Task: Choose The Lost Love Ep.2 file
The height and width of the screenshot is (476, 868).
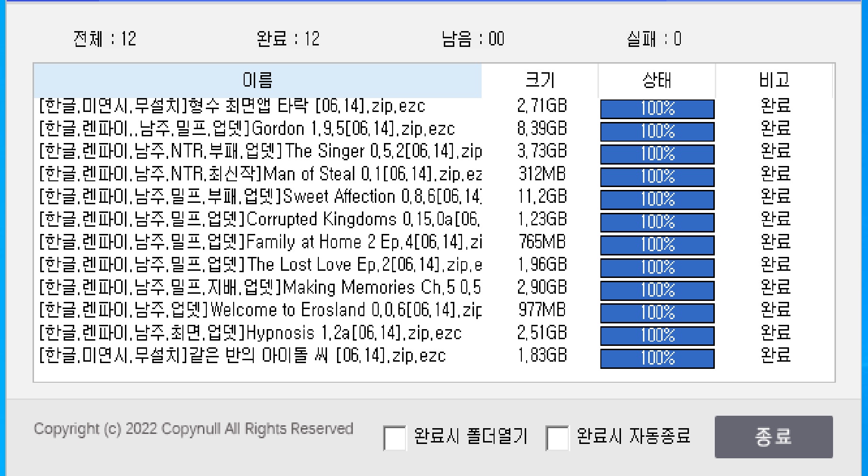Action: [260, 265]
